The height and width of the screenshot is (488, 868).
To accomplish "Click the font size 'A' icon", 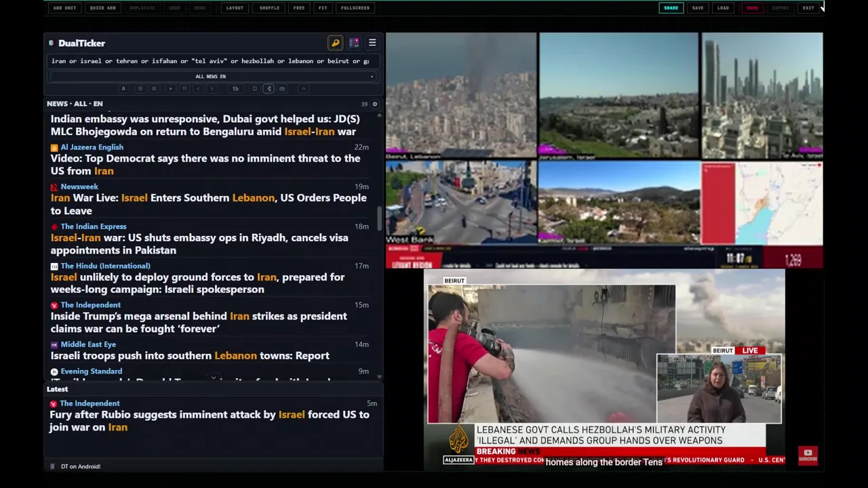I will [x=123, y=89].
